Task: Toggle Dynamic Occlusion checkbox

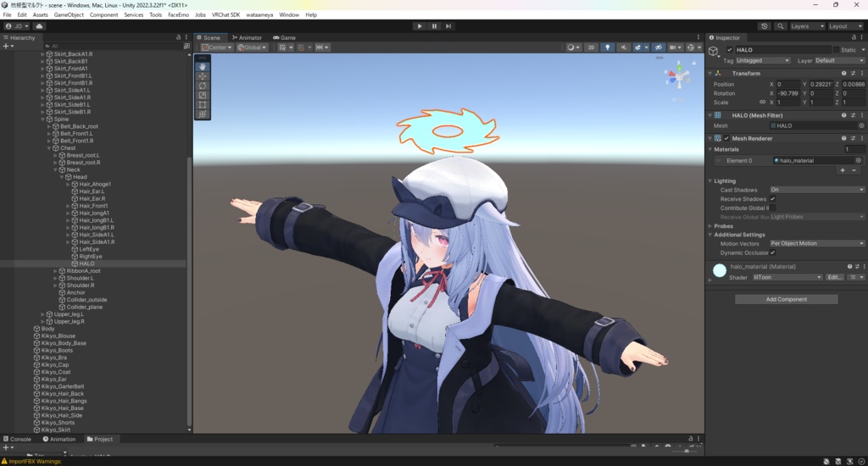Action: 773,253
